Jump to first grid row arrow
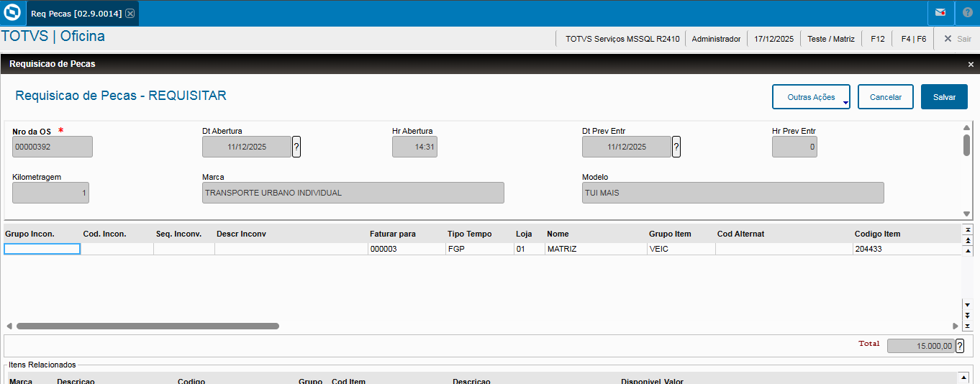The image size is (980, 384). click(968, 229)
